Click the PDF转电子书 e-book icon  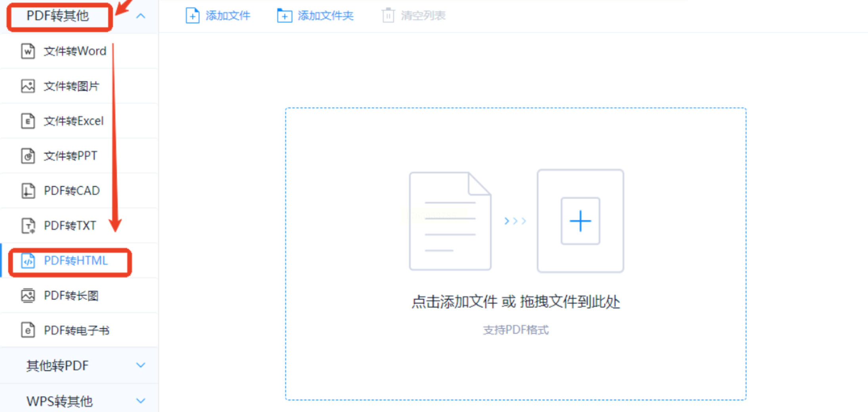pos(28,330)
